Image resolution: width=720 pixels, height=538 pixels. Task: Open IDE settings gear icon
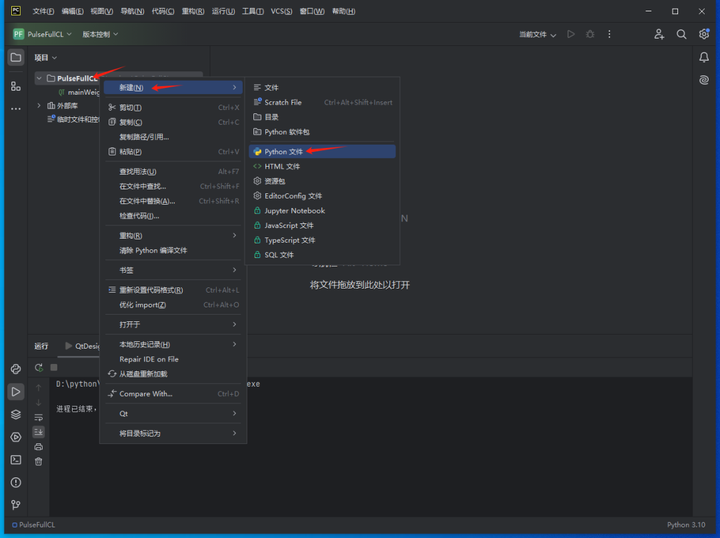point(703,34)
